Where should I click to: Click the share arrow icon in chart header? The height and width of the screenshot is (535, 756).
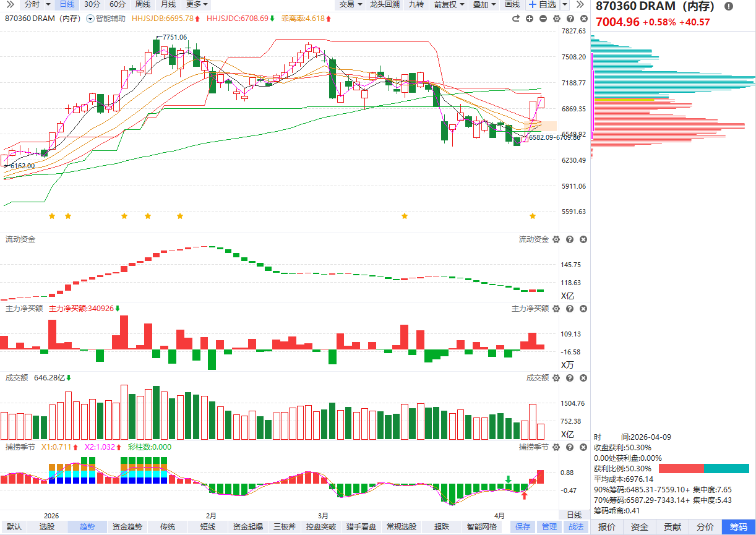[x=516, y=19]
